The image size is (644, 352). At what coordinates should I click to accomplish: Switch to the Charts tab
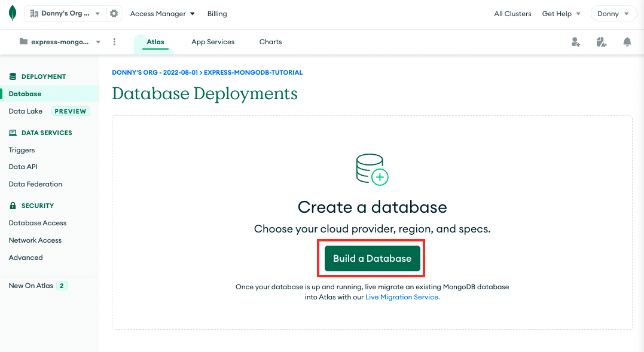pos(270,42)
